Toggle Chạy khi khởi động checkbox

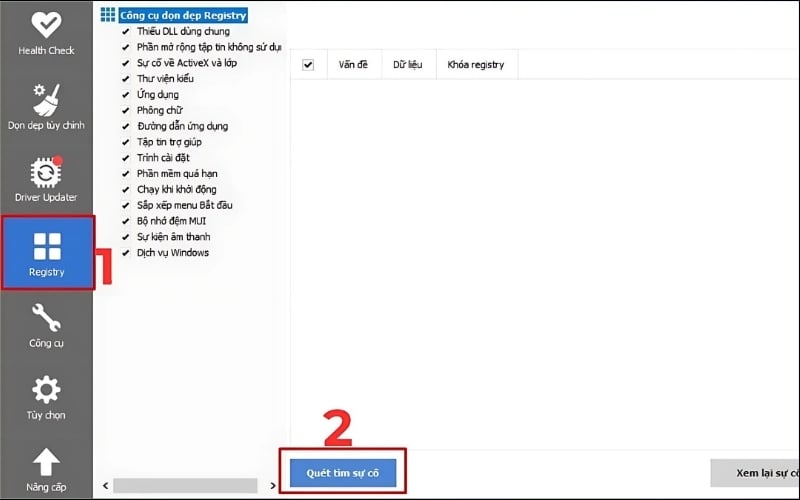[x=126, y=190]
